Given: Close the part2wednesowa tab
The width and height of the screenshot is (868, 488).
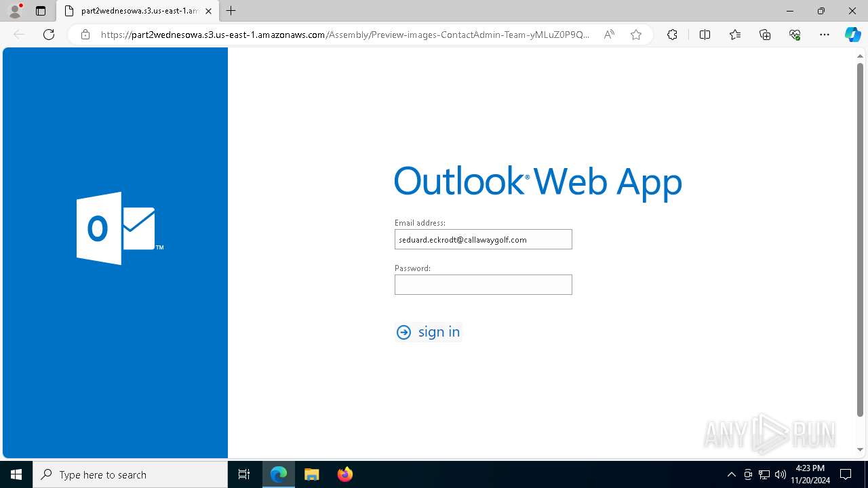Looking at the screenshot, I should click(x=208, y=11).
